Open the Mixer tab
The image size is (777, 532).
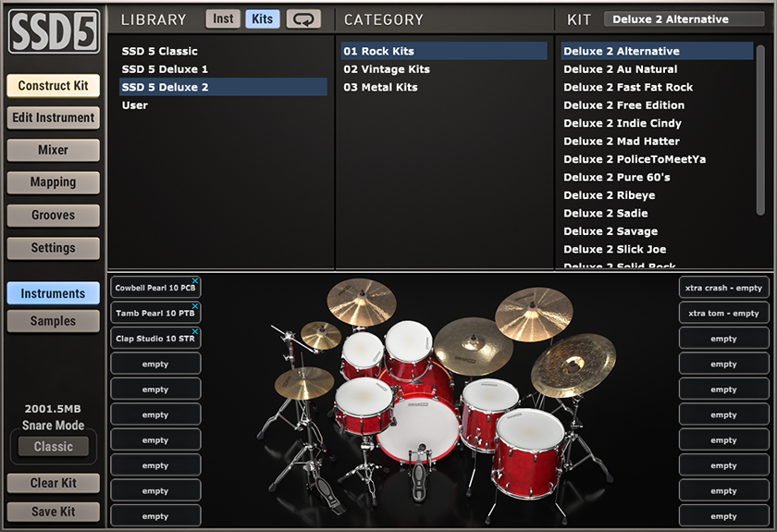tap(54, 150)
